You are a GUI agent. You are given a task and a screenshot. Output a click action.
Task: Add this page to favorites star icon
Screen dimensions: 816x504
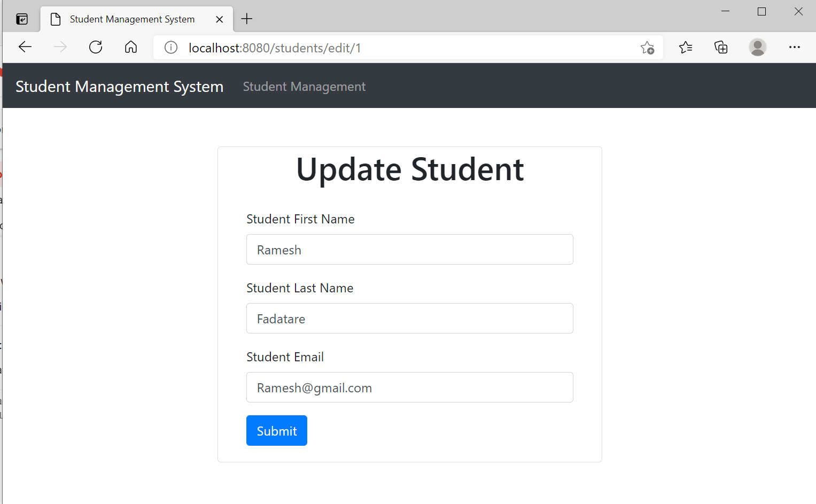pos(647,48)
